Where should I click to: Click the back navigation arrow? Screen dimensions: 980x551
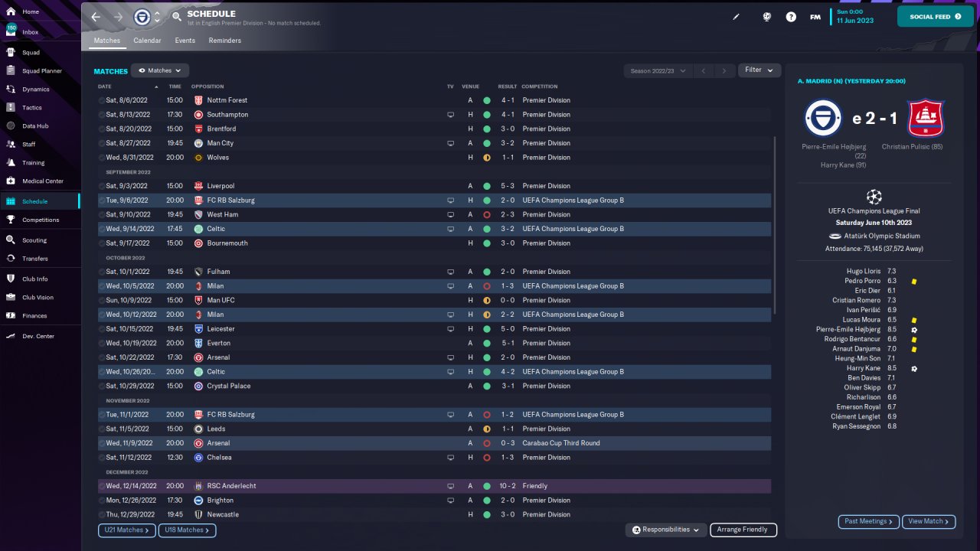96,17
